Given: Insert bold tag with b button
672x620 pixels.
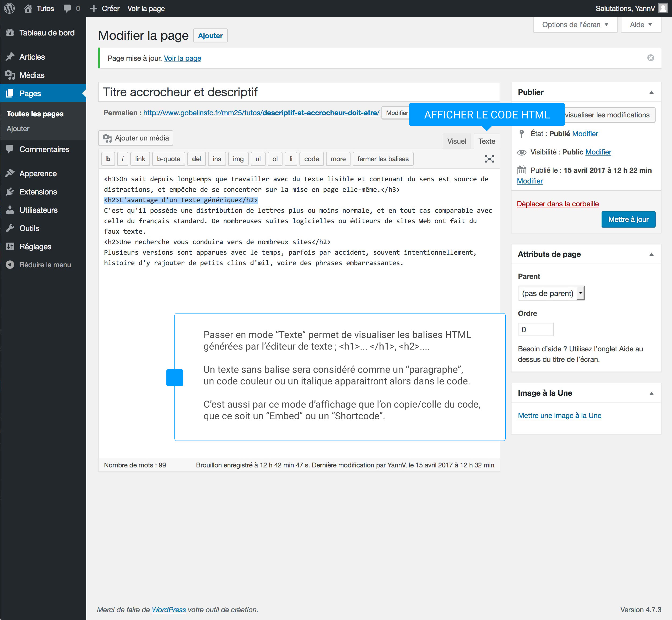Looking at the screenshot, I should pyautogui.click(x=108, y=159).
